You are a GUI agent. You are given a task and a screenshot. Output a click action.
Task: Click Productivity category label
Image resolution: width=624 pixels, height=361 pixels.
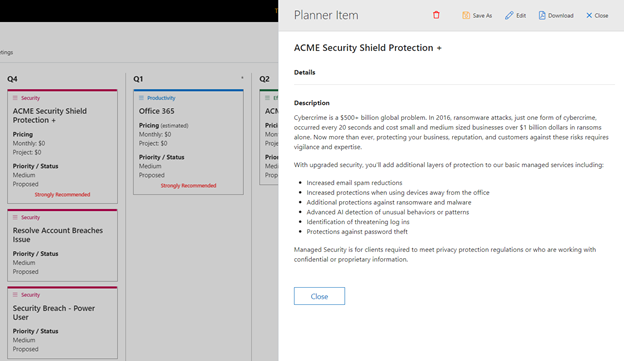coord(161,98)
